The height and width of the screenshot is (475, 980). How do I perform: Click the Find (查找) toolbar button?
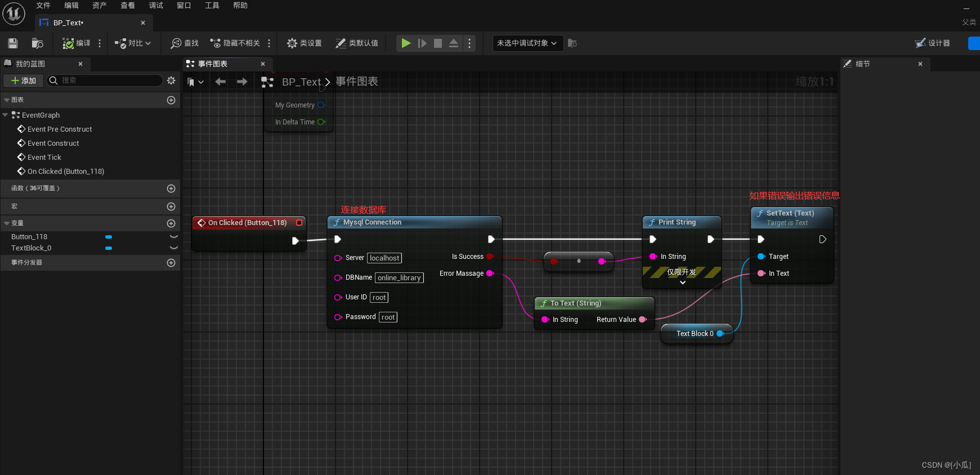[x=185, y=43]
